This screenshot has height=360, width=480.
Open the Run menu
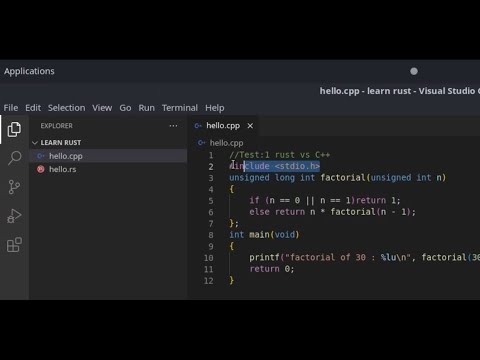[147, 108]
